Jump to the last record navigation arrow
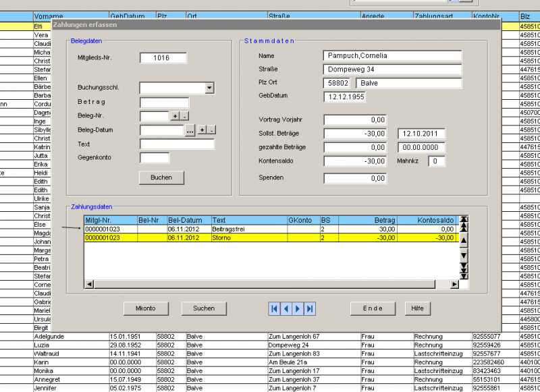 pyautogui.click(x=310, y=308)
